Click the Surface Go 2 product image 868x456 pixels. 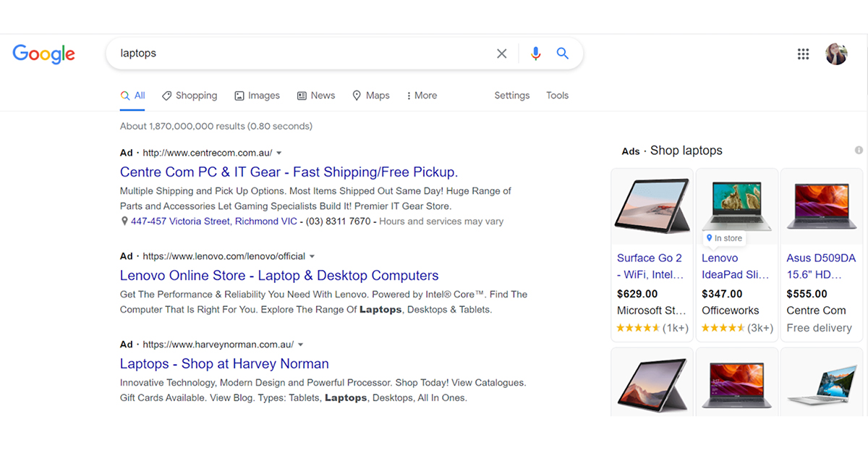(x=652, y=205)
